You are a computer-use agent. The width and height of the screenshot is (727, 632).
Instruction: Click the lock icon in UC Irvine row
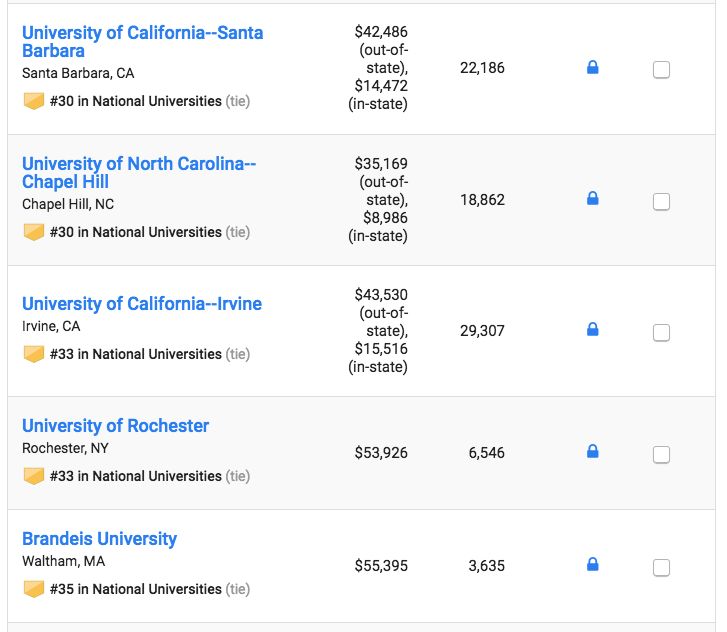point(592,330)
